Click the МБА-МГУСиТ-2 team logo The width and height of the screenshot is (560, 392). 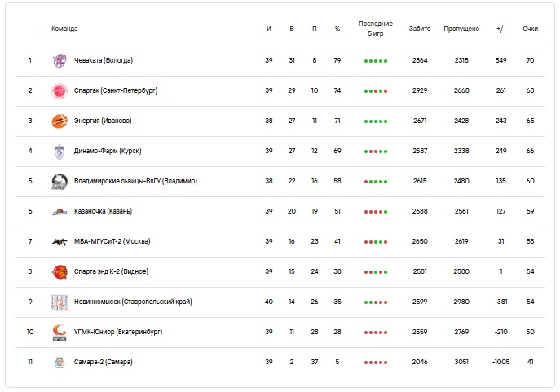click(x=60, y=242)
